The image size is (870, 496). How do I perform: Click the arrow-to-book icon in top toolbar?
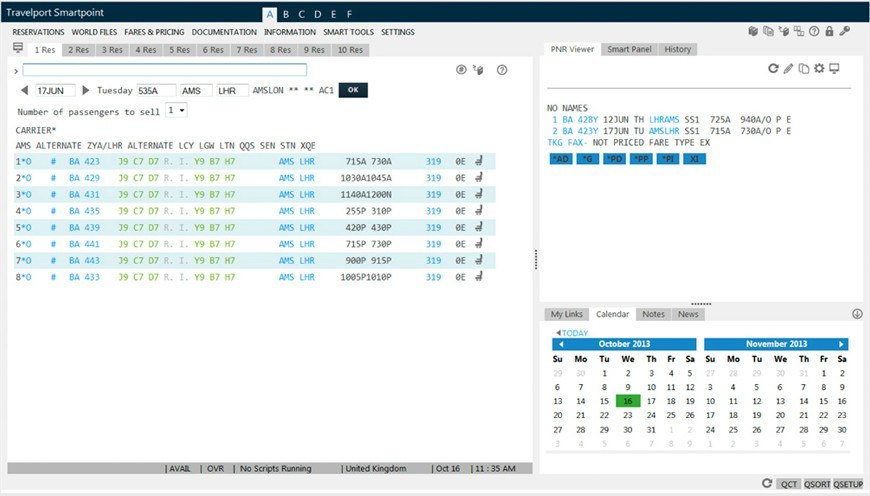pos(783,32)
